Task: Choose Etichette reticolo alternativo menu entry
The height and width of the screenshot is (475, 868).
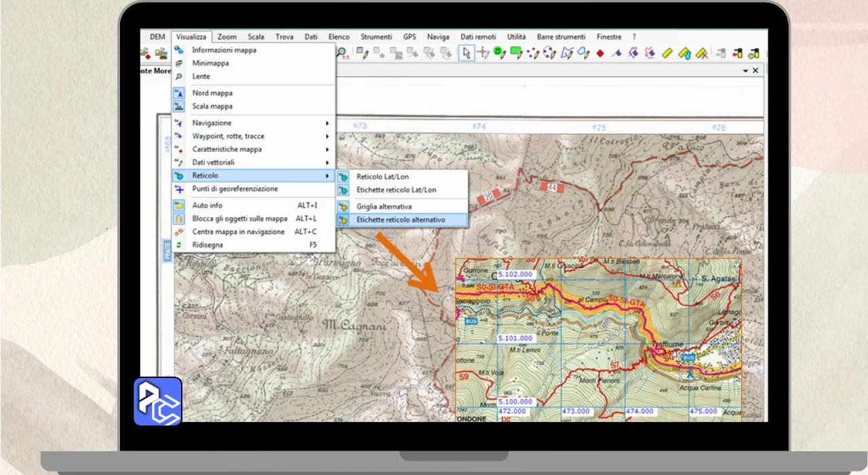Action: coord(400,221)
